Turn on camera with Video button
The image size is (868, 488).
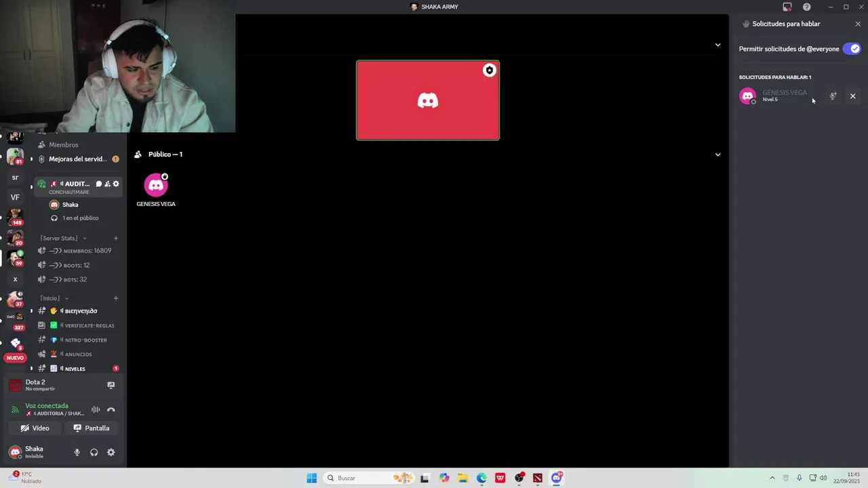[x=35, y=428]
